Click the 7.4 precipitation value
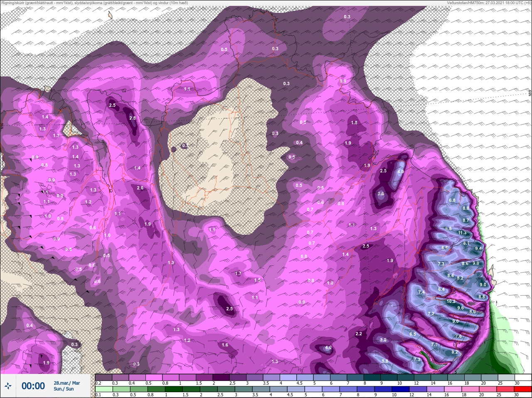The width and height of the screenshot is (532, 398). (x=421, y=292)
